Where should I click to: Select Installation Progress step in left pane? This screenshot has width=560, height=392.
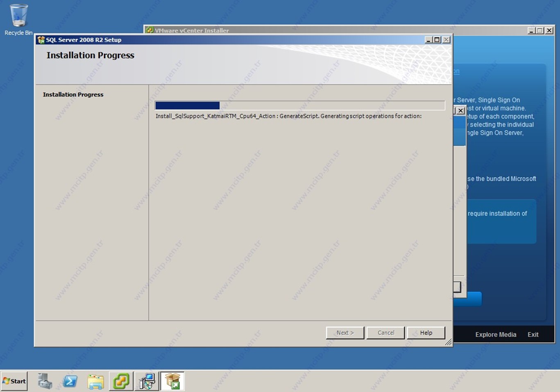(x=73, y=95)
